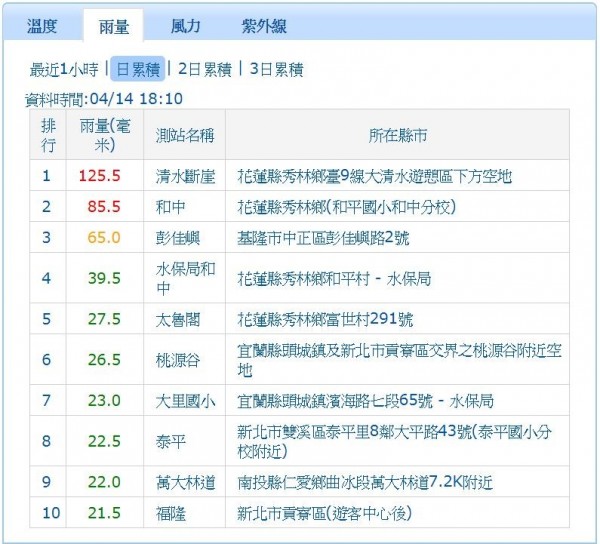Switch to 3日累積 rainfall view
Image resolution: width=600 pixels, height=544 pixels.
tap(277, 69)
